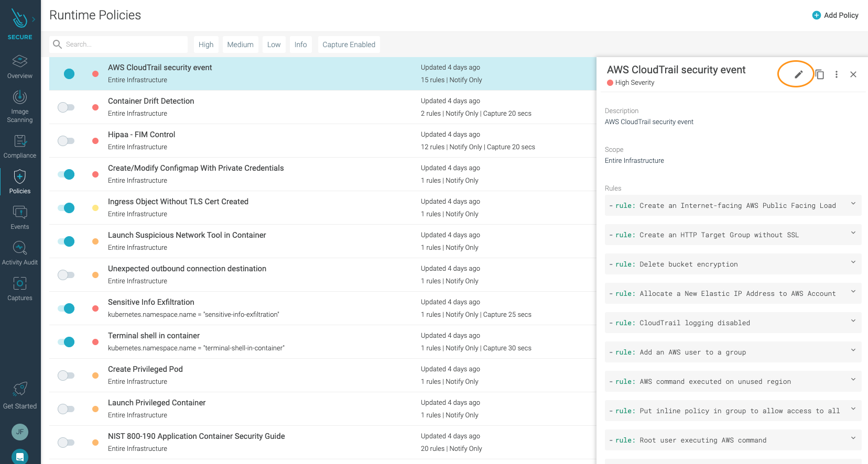The image size is (868, 464).
Task: Expand AWS command on unused region rule
Action: 853,380
